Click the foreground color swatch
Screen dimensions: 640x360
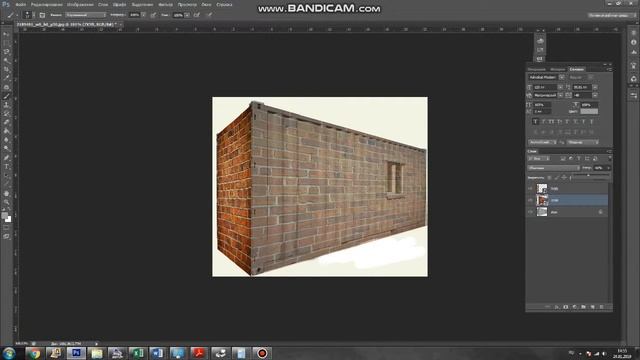(x=4, y=216)
